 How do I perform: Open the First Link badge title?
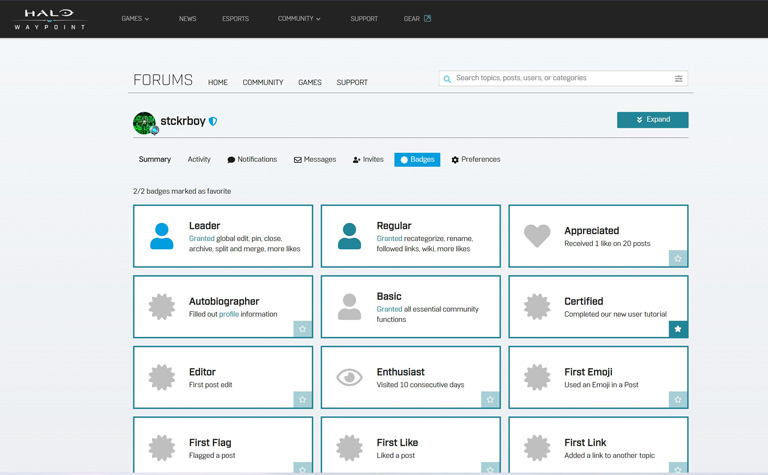tap(585, 442)
